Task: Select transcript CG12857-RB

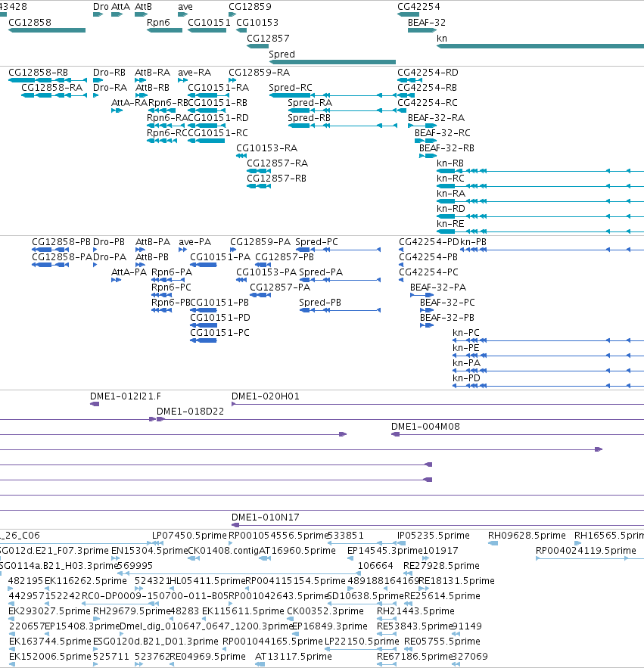Action: [259, 186]
